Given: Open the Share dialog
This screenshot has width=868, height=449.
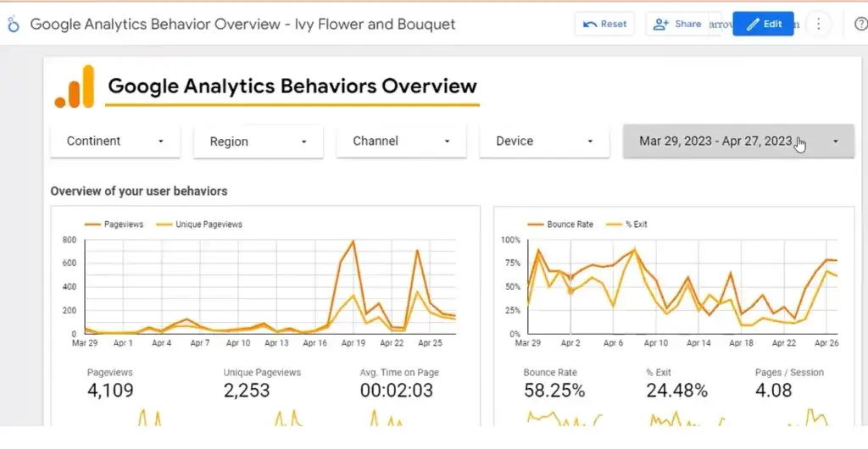Looking at the screenshot, I should click(x=677, y=25).
